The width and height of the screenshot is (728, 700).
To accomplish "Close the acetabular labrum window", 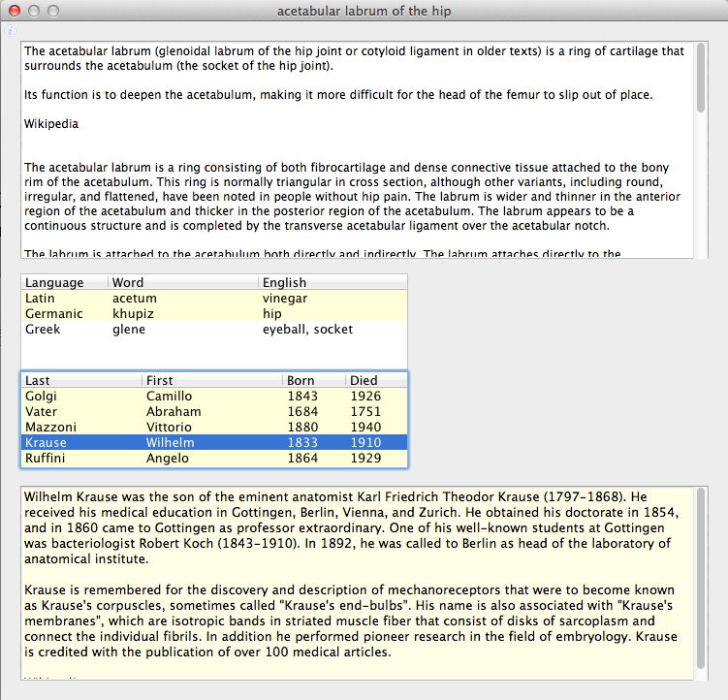I will click(x=14, y=12).
